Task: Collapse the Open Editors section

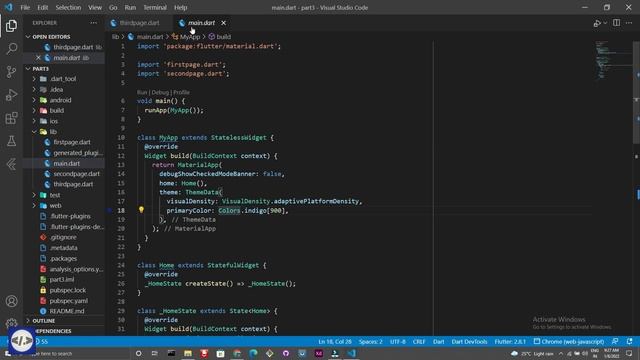Action: [28, 37]
